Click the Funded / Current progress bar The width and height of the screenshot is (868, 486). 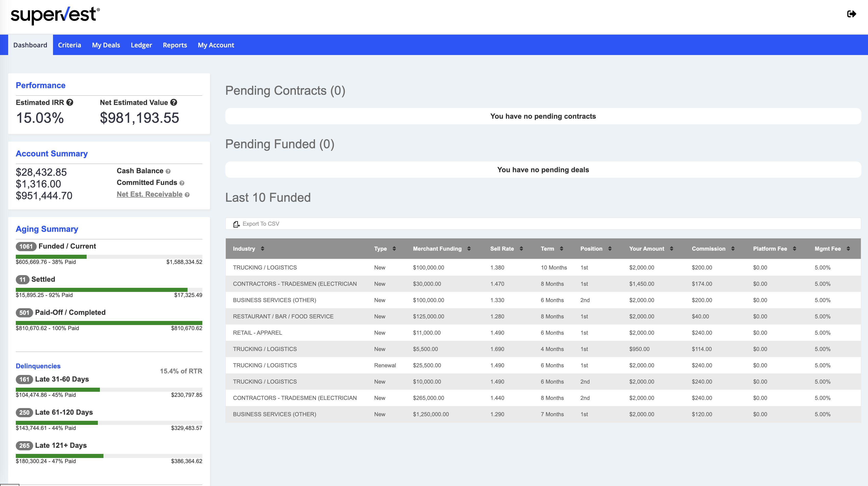(109, 257)
